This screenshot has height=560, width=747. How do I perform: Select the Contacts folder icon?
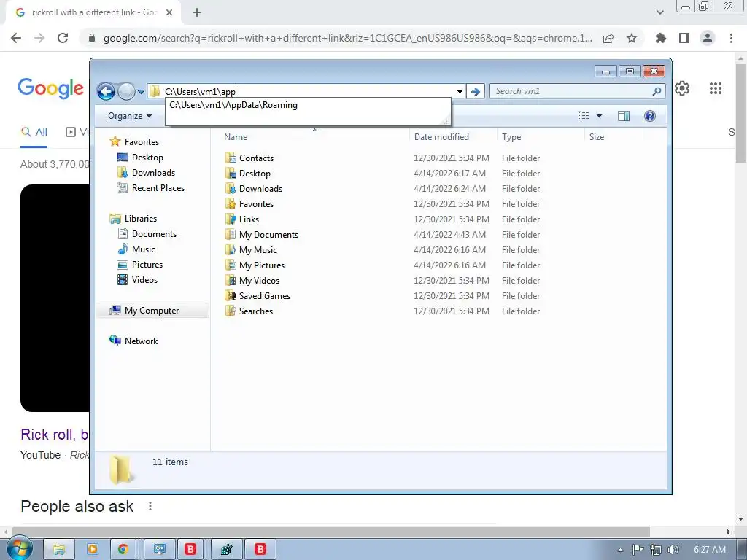[x=231, y=157]
